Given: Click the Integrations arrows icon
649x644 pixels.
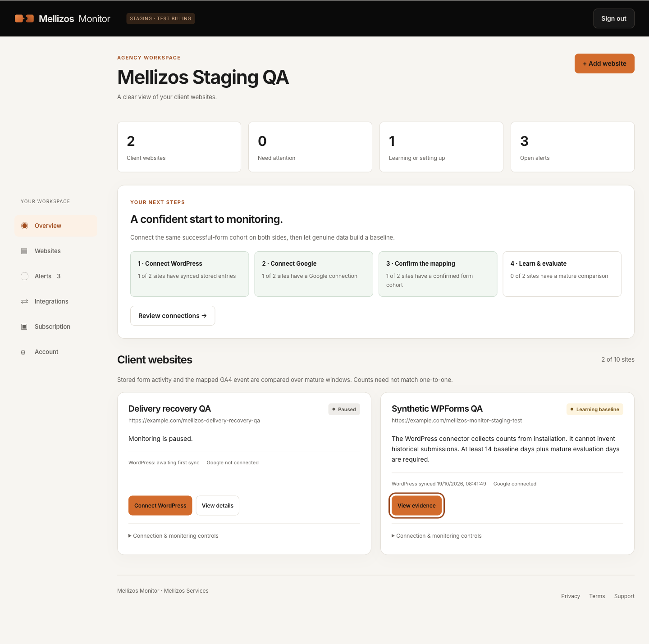Looking at the screenshot, I should point(24,301).
